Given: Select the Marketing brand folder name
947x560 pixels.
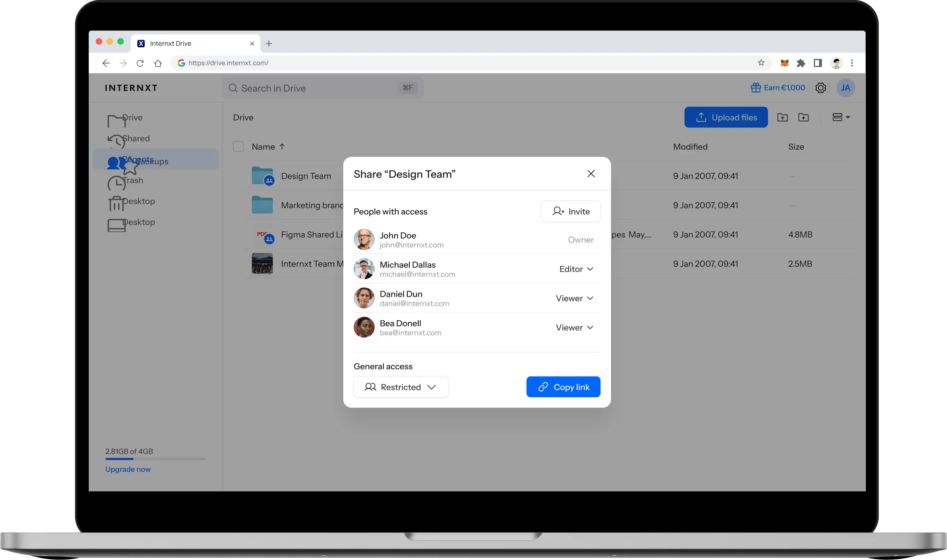Looking at the screenshot, I should [312, 205].
